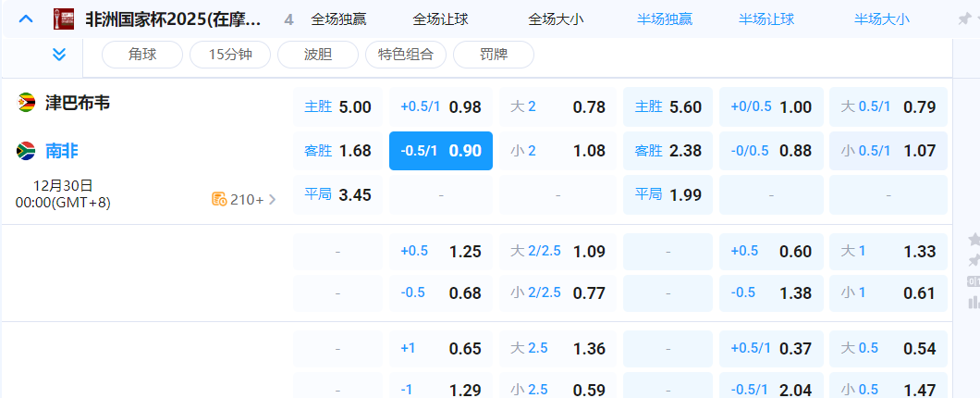The image size is (980, 398).
Task: Select half-time 大 1 at 1.33
Action: click(888, 252)
